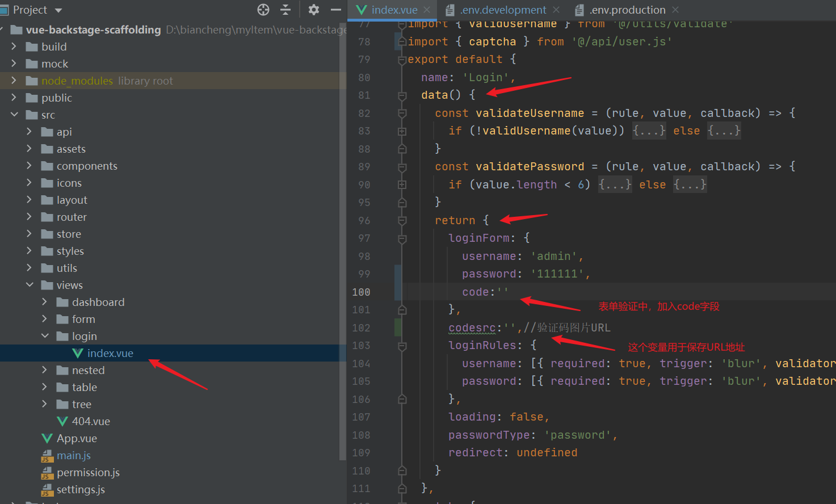Expand folded block at line 83

(x=402, y=131)
